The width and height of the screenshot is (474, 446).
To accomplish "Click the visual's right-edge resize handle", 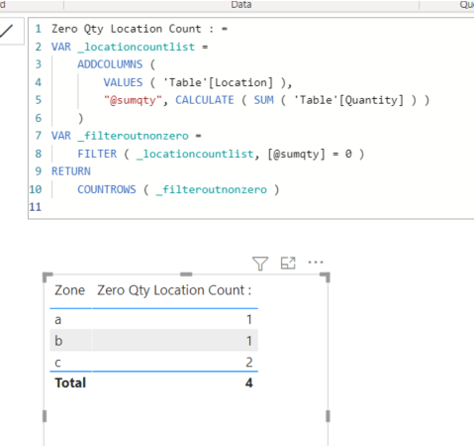I will [328, 416].
